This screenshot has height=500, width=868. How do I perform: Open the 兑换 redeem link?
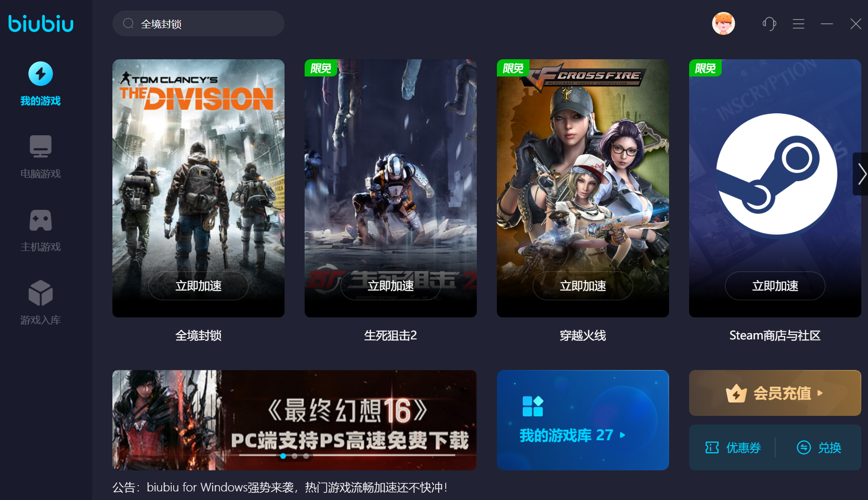(819, 448)
